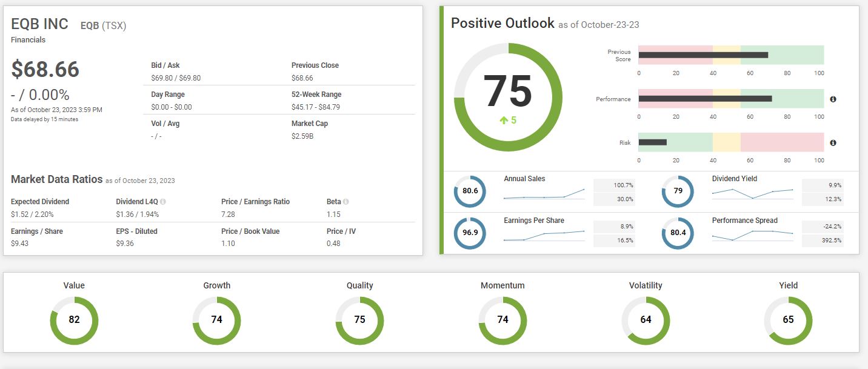
Task: Click the EPS - Diluted value $9.36
Action: (125, 244)
